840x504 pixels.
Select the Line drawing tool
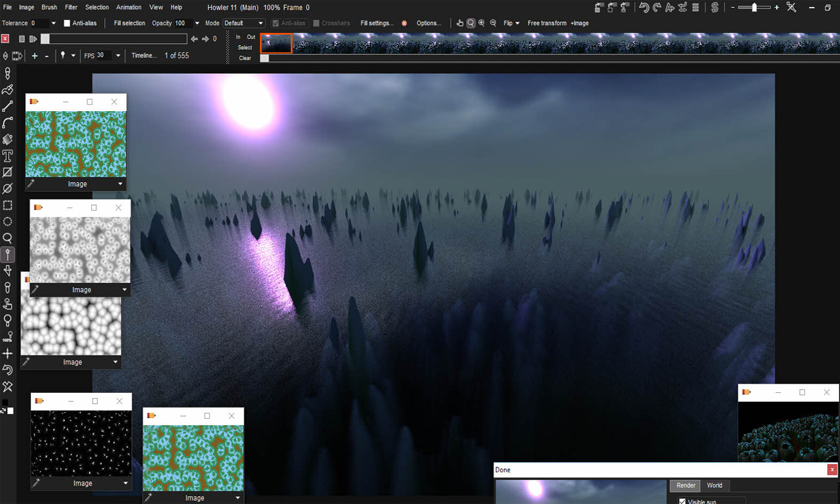pos(8,107)
